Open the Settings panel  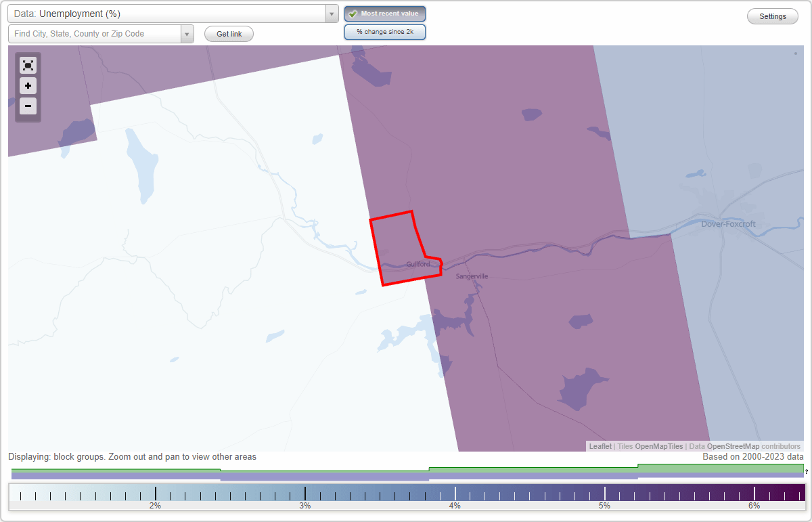click(772, 16)
